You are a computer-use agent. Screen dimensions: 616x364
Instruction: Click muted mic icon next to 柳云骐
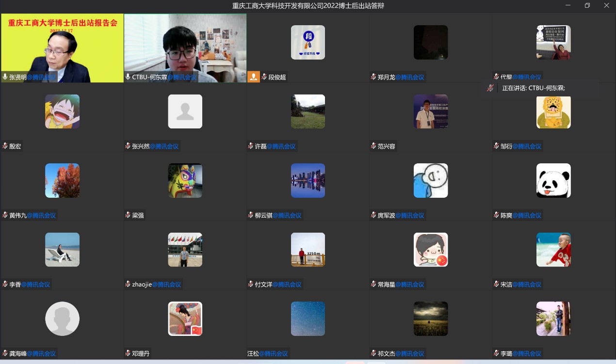(x=251, y=215)
